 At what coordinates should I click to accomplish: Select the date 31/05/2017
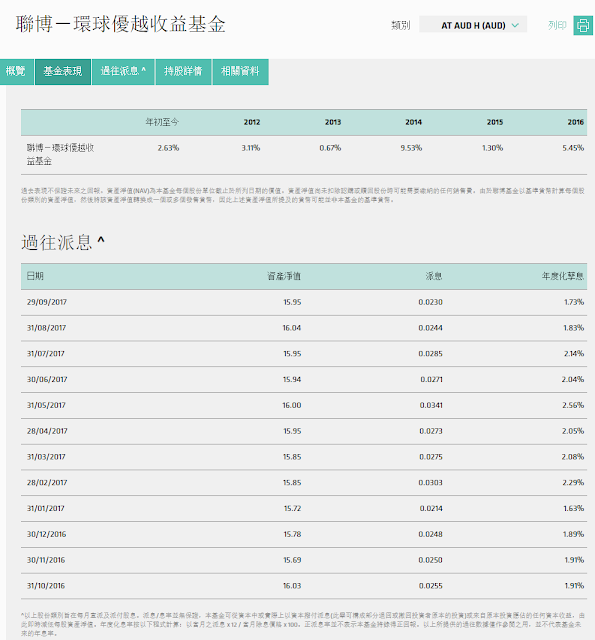click(46, 405)
